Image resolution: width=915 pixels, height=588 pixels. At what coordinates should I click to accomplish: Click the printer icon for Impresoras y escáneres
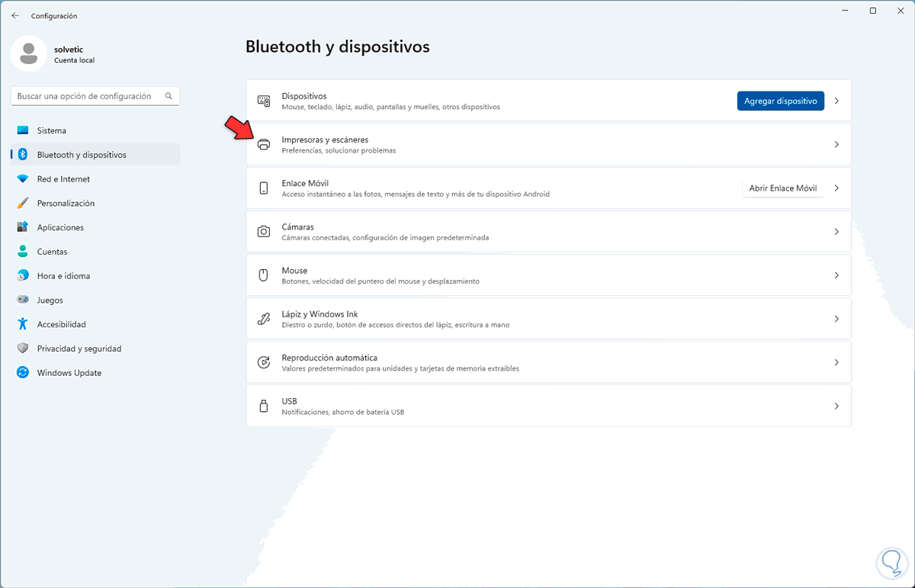click(x=264, y=145)
